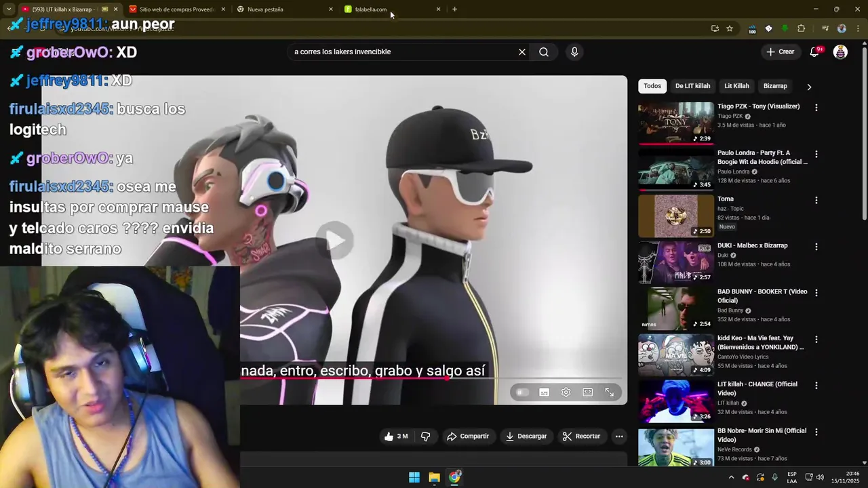Show more filter chips with right arrow

(x=808, y=87)
